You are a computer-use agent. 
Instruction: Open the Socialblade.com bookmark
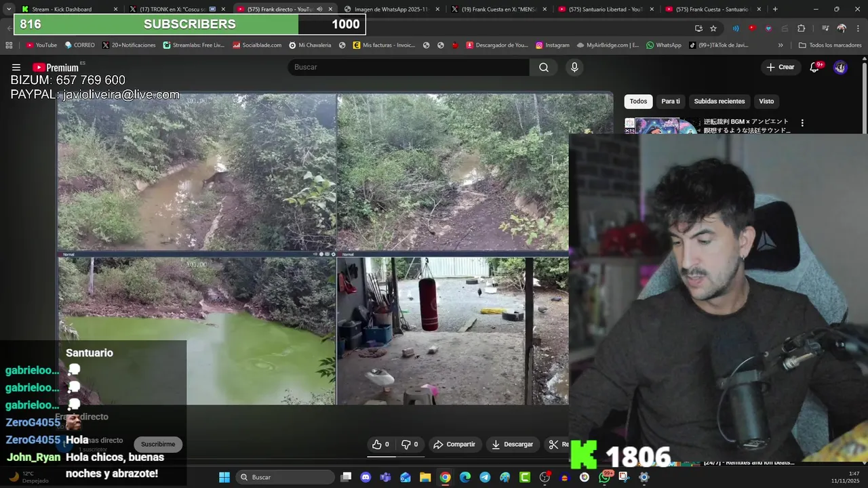tap(256, 45)
